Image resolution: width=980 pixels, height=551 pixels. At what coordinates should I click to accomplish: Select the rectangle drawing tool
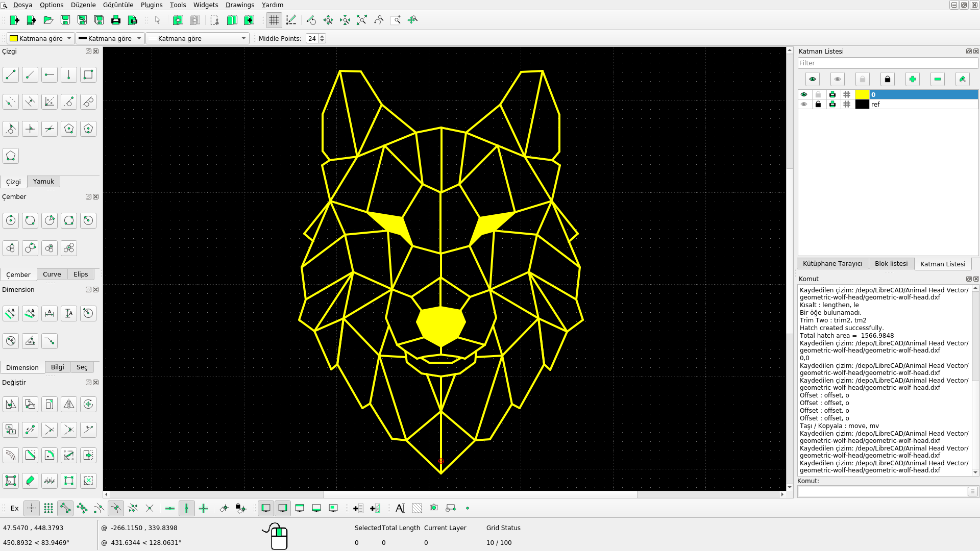[x=88, y=75]
